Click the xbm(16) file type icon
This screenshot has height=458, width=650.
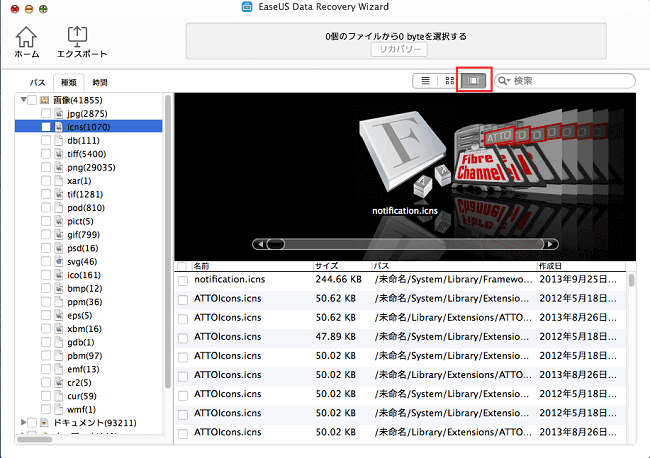[x=59, y=329]
